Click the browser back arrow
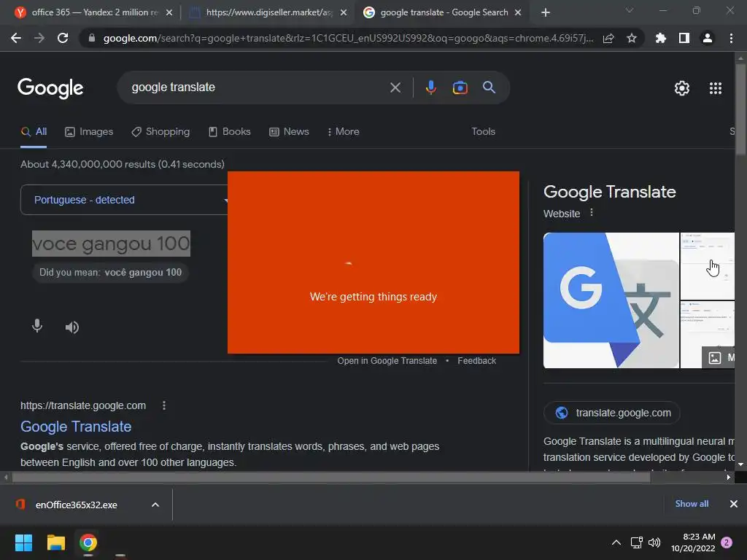This screenshot has height=560, width=747. (x=16, y=38)
